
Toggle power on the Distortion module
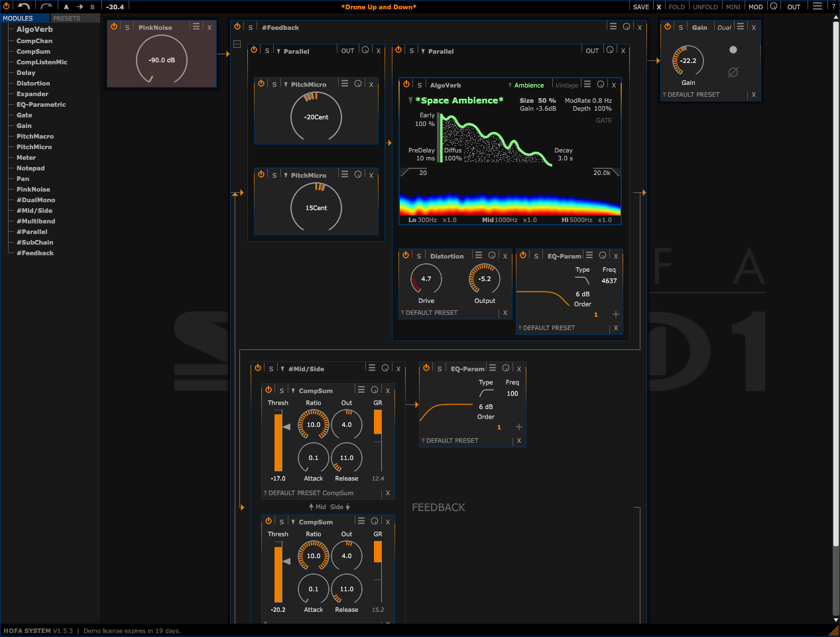click(406, 255)
